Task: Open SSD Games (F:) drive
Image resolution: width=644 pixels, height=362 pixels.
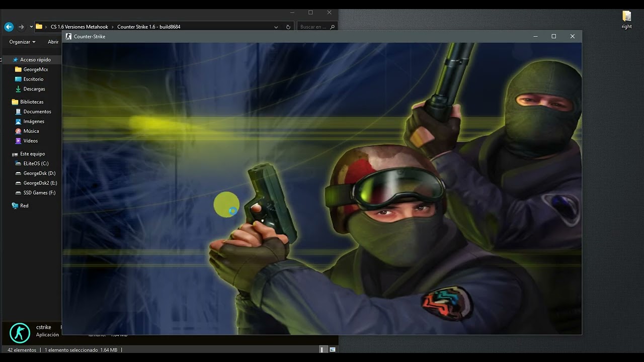Action: click(x=39, y=193)
